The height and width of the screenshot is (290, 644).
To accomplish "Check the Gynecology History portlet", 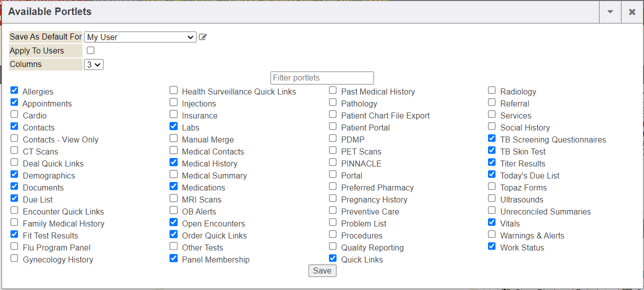I will coord(14,258).
